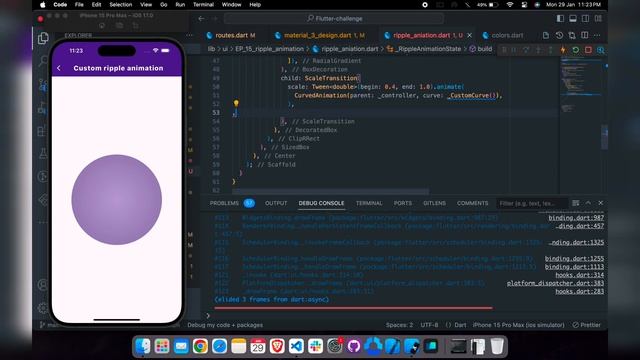
Task: Open the widget inspector in debug toolbar
Action: [x=600, y=50]
